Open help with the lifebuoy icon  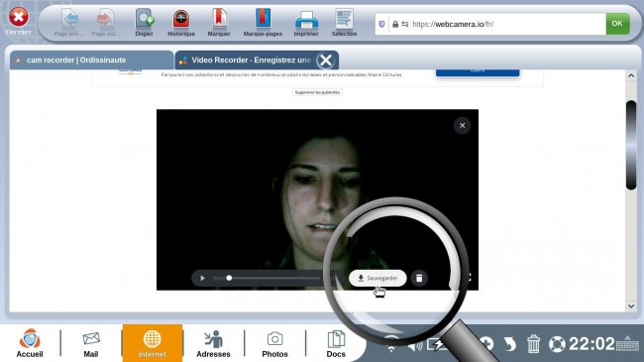(557, 344)
